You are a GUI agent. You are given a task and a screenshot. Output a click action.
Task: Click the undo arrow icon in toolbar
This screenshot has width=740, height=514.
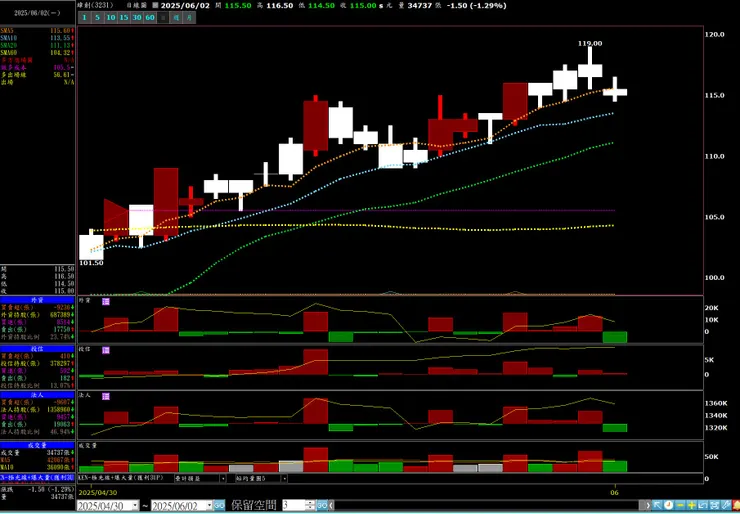(x=703, y=505)
